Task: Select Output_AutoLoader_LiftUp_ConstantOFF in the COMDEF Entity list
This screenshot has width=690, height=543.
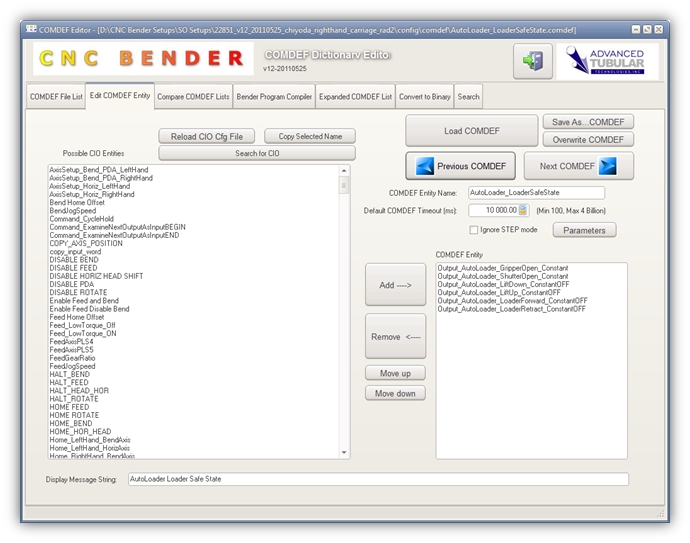Action: (498, 292)
